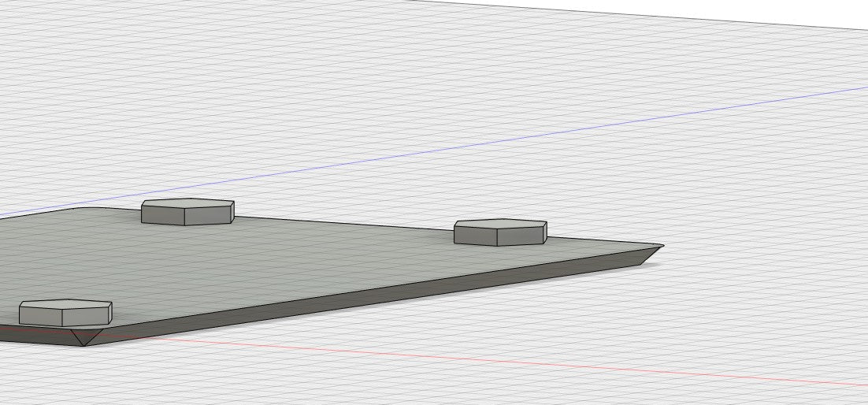The height and width of the screenshot is (405, 868).
Task: Select top face of the far-right hex bolt
Action: pos(500,224)
